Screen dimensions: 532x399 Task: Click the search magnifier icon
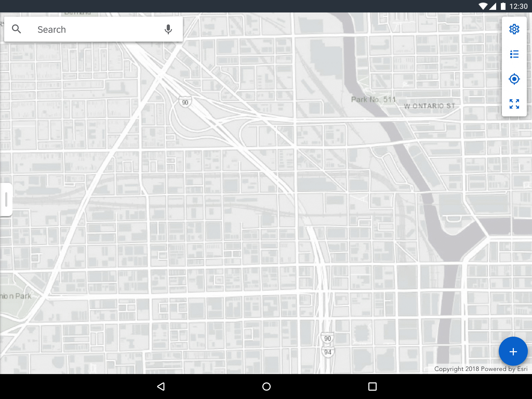pos(16,29)
